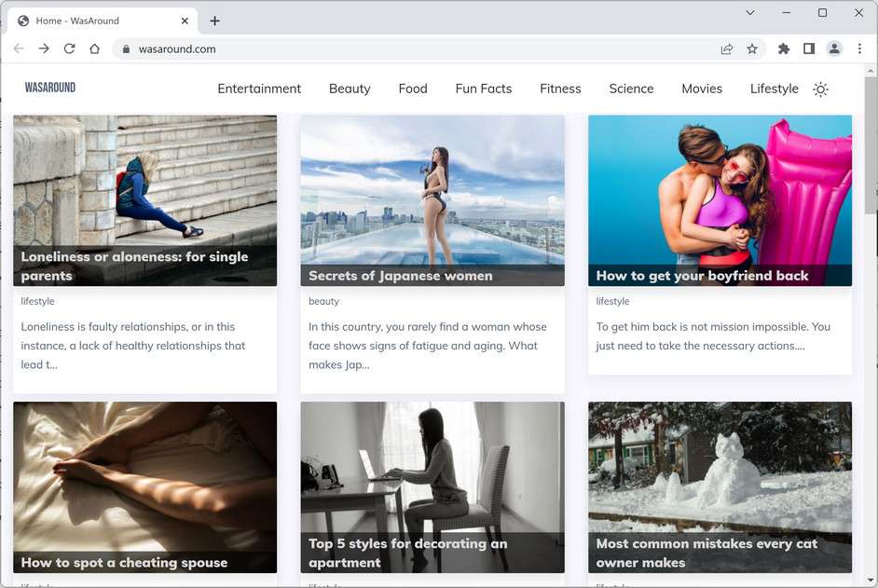This screenshot has width=878, height=588.
Task: Click inside the address bar
Action: pos(280,48)
